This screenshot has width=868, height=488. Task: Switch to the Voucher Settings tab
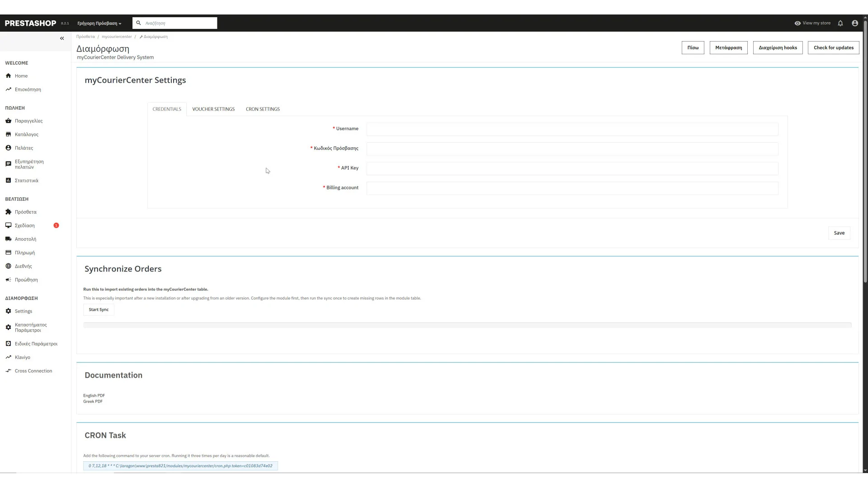[213, 109]
